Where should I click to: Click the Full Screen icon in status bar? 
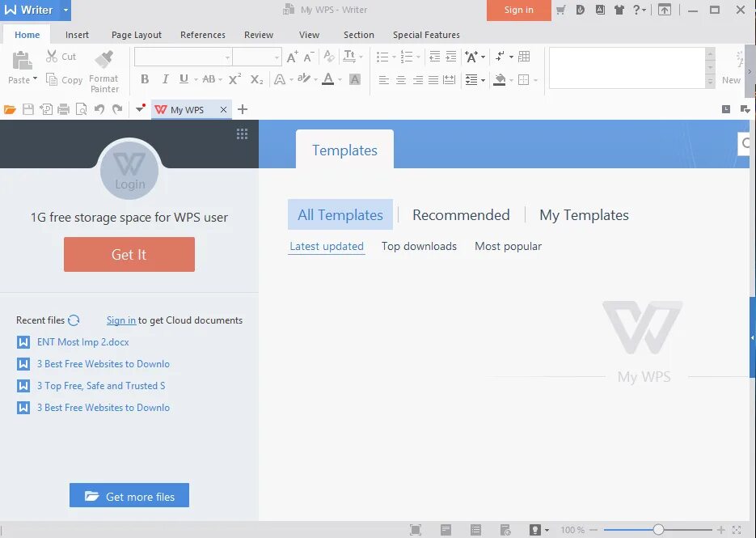(x=415, y=530)
